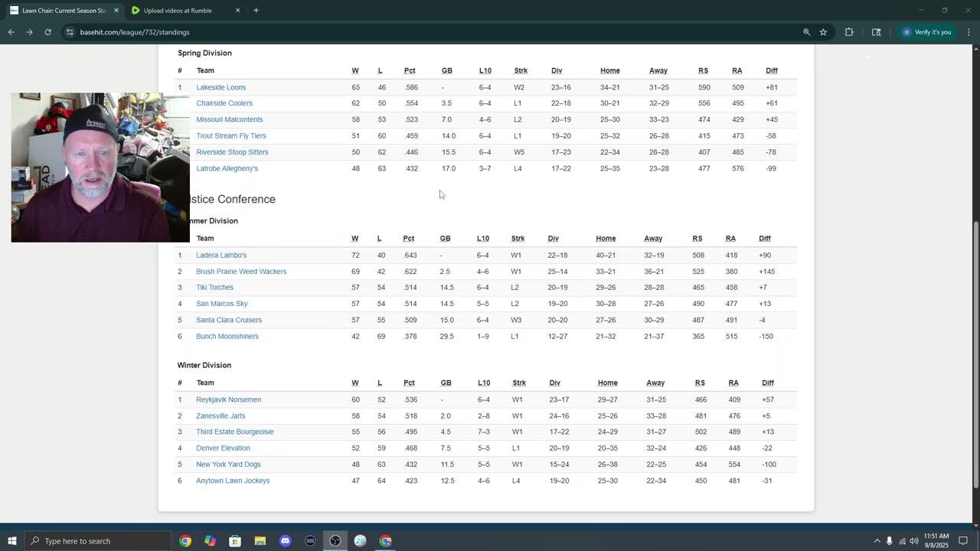980x551 pixels.
Task: Open OBS Studio from the taskbar
Action: tap(335, 541)
